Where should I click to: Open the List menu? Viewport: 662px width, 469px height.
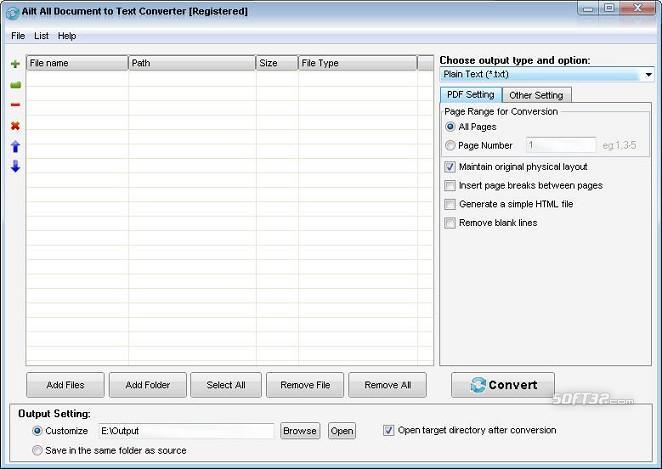(x=41, y=36)
